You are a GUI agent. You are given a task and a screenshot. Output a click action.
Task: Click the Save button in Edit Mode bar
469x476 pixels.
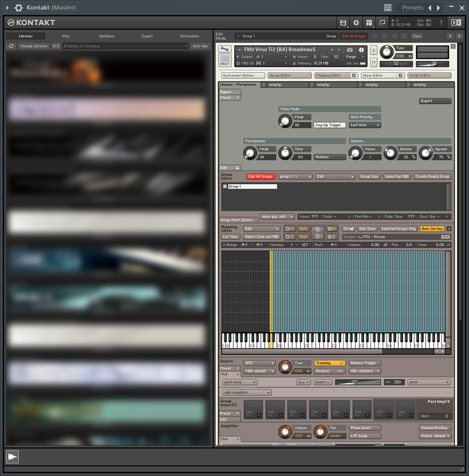(417, 36)
